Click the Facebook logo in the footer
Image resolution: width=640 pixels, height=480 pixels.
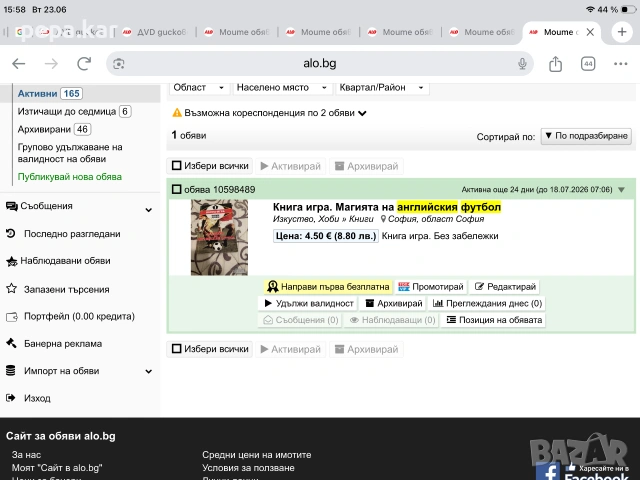(x=548, y=471)
